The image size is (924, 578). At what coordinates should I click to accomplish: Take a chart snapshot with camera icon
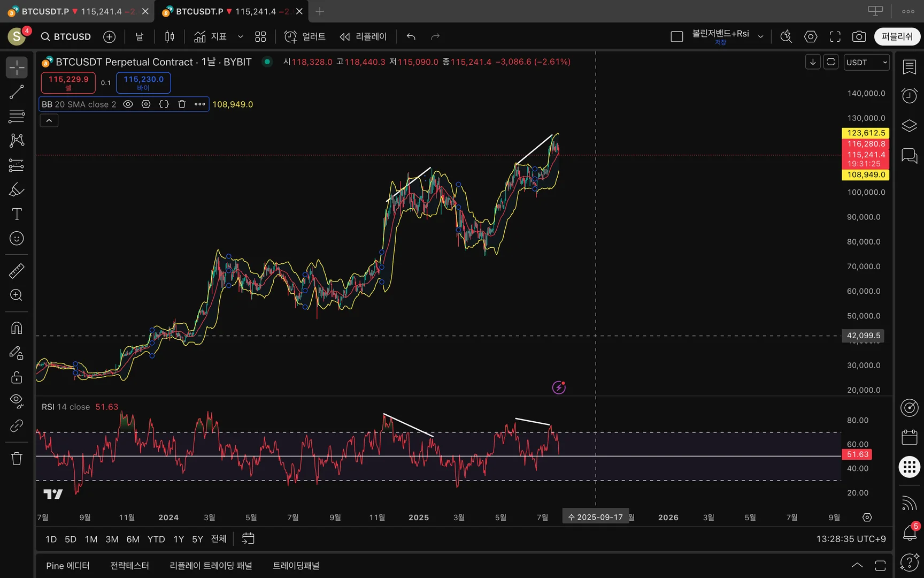(x=859, y=36)
